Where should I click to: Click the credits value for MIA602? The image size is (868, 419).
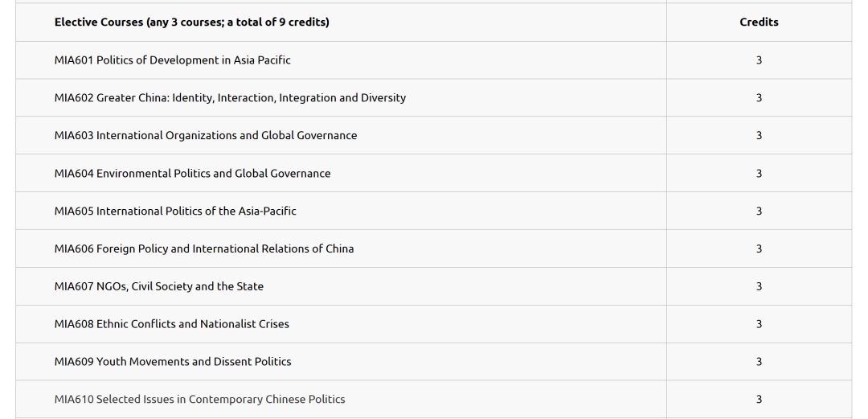coord(759,98)
